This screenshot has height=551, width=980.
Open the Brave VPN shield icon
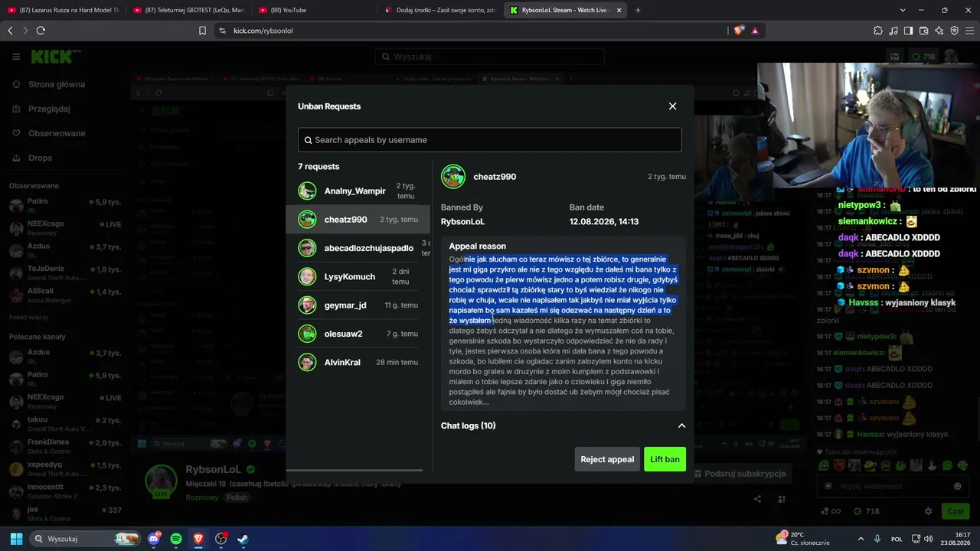pyautogui.click(x=955, y=31)
